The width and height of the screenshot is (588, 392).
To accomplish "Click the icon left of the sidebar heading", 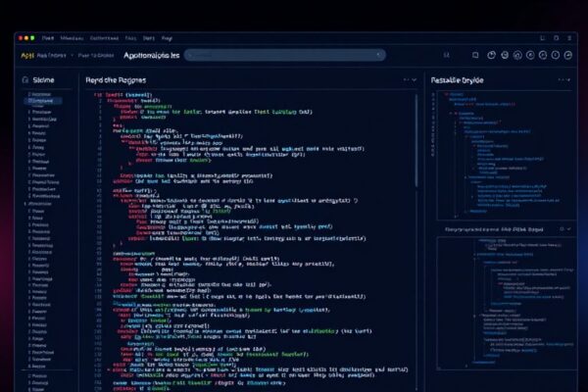I will click(25, 80).
